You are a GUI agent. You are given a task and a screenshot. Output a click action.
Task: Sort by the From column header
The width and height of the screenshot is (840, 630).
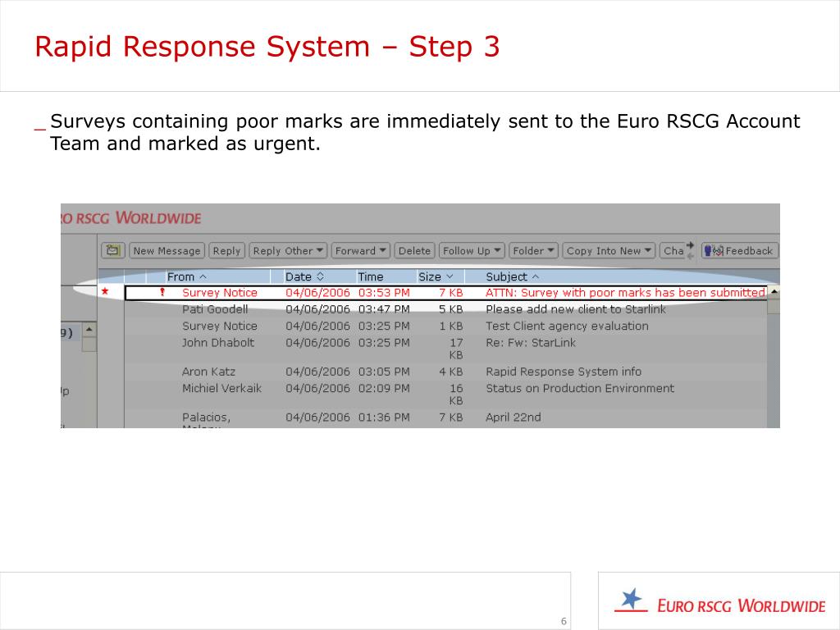coord(186,277)
